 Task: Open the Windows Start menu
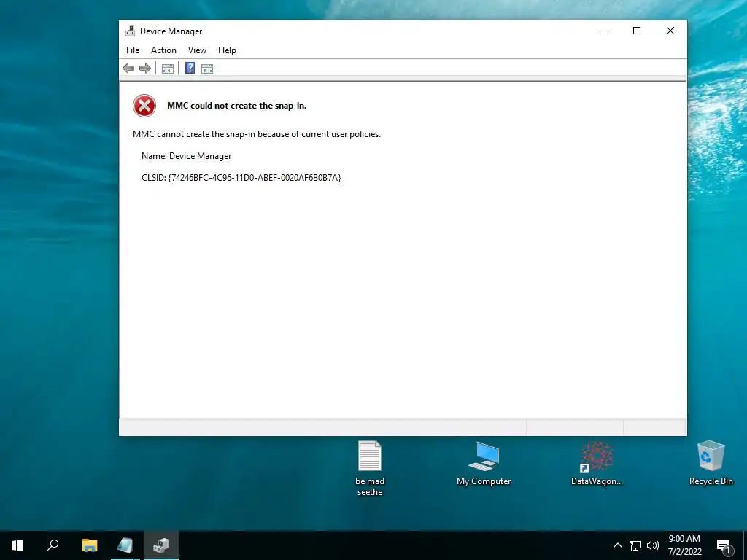[x=18, y=545]
